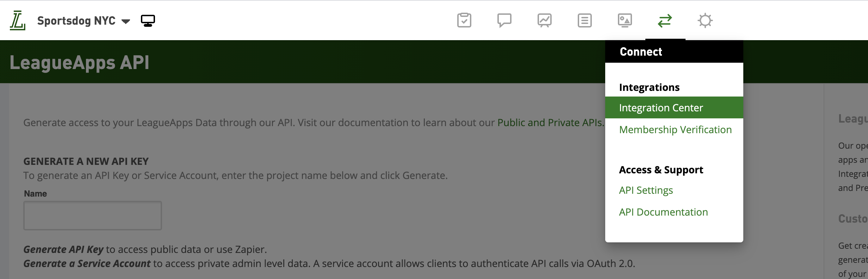
Task: Click the monitor view-site icon
Action: click(148, 21)
